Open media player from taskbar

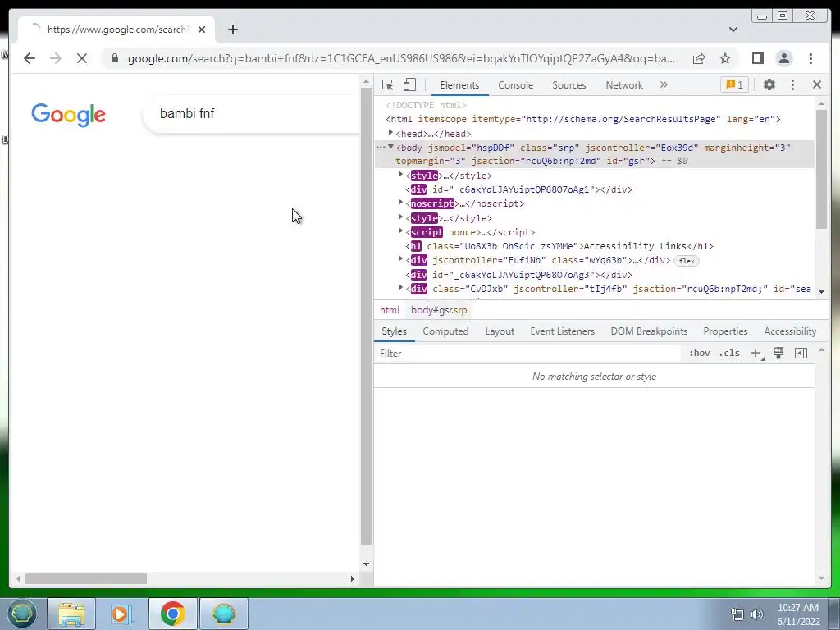(121, 614)
